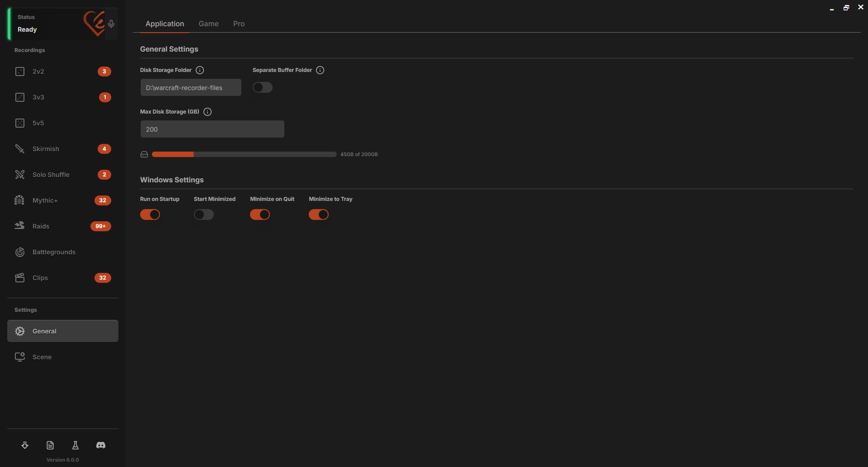The height and width of the screenshot is (467, 868).
Task: Enable Separate Buffer Folder toggle
Action: coord(263,87)
